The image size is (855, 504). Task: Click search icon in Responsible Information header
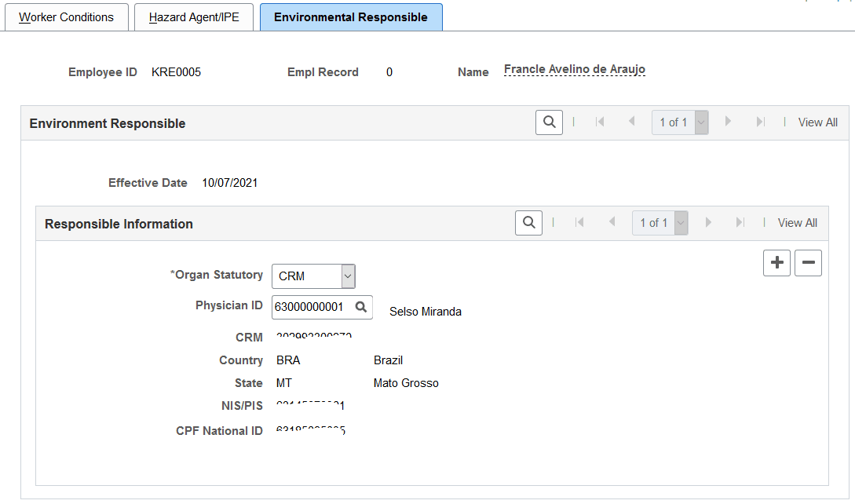coord(528,223)
